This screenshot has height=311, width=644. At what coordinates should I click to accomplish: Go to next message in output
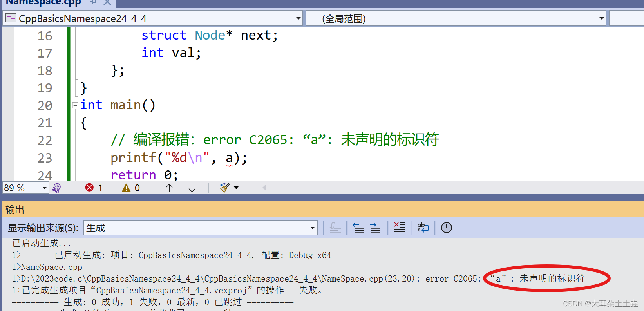click(375, 228)
